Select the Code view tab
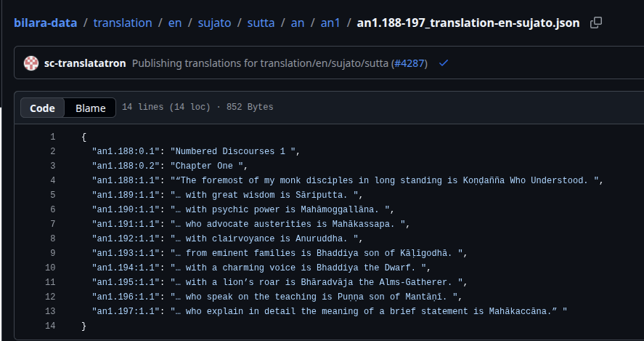 (42, 108)
